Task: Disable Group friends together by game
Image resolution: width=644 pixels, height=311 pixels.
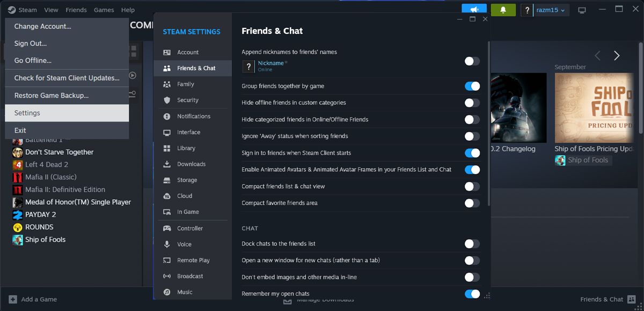Action: pos(472,86)
